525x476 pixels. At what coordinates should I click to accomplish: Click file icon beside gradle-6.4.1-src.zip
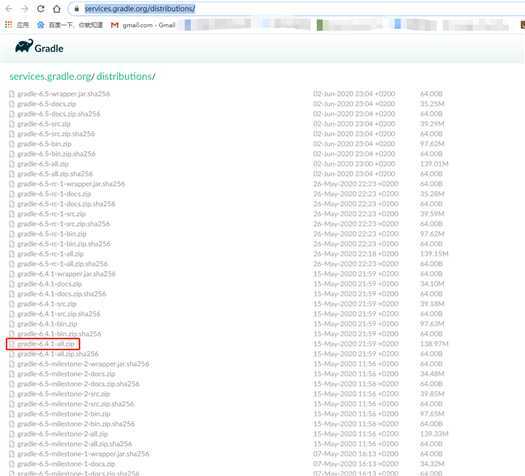[12, 304]
